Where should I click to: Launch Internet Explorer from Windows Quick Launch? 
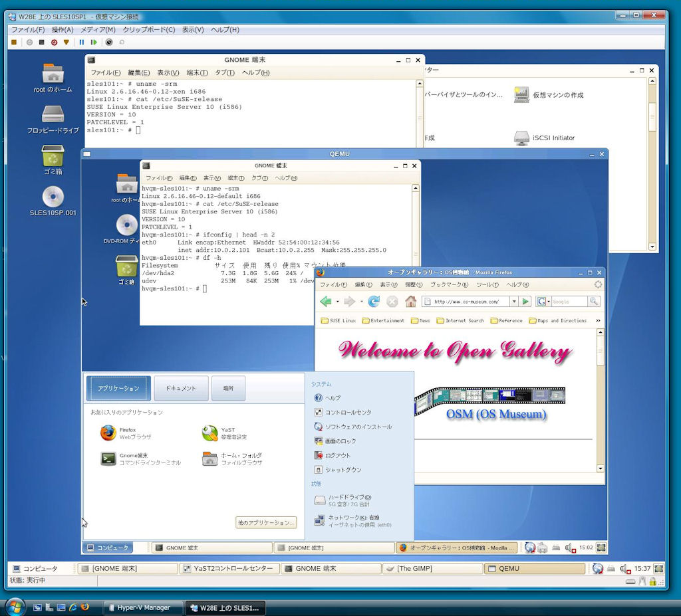[x=73, y=607]
